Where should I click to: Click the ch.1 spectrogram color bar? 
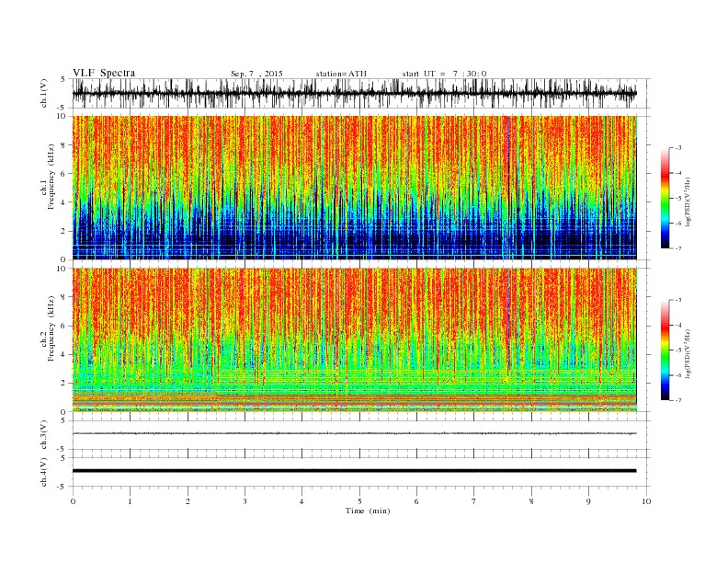[665, 198]
